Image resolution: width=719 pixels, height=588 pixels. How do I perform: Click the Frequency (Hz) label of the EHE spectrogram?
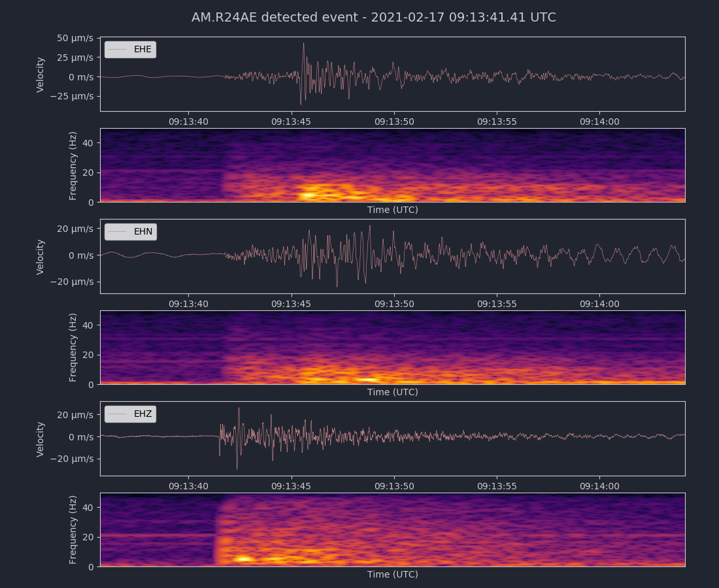click(73, 166)
